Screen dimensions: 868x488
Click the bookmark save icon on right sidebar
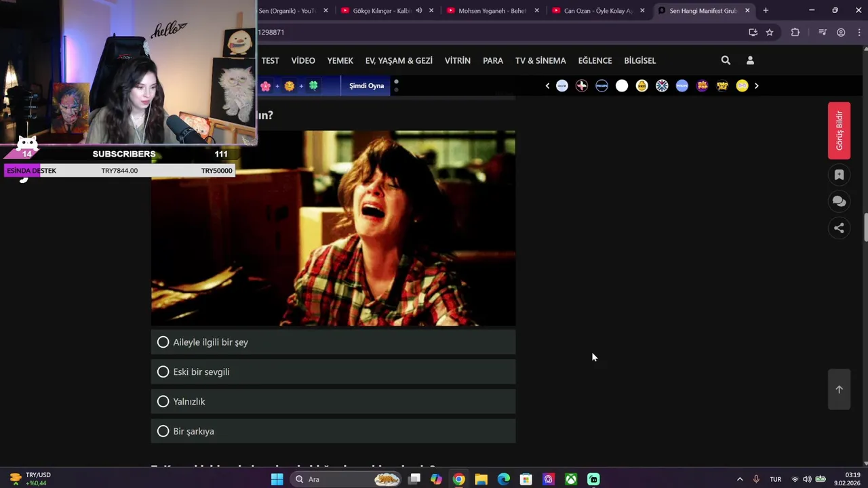(x=839, y=175)
